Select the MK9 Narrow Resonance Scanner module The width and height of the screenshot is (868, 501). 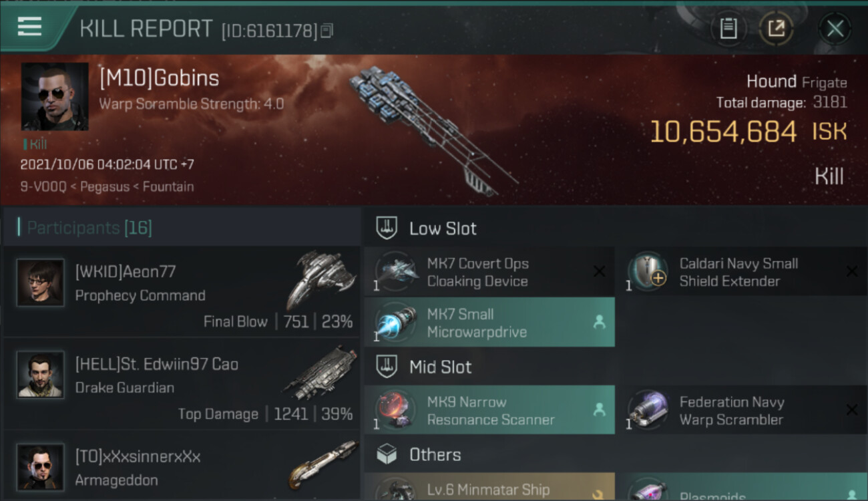point(489,411)
